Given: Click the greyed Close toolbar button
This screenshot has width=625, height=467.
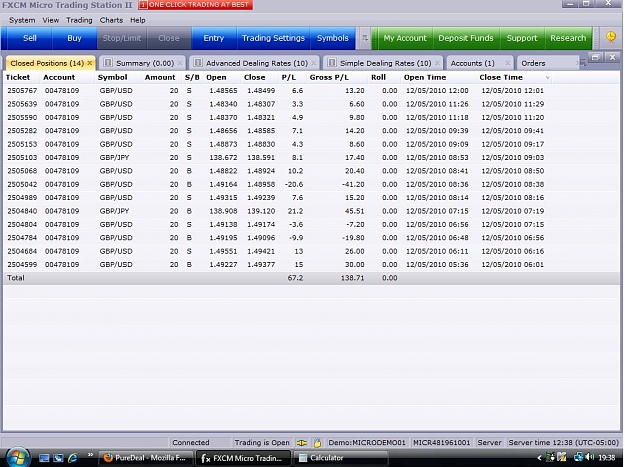Looking at the screenshot, I should point(169,38).
